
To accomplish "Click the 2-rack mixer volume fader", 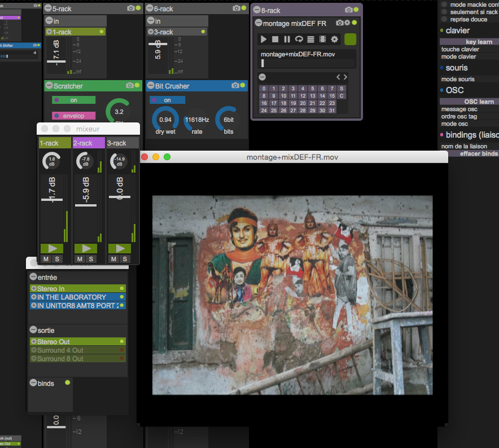I will pos(86,205).
